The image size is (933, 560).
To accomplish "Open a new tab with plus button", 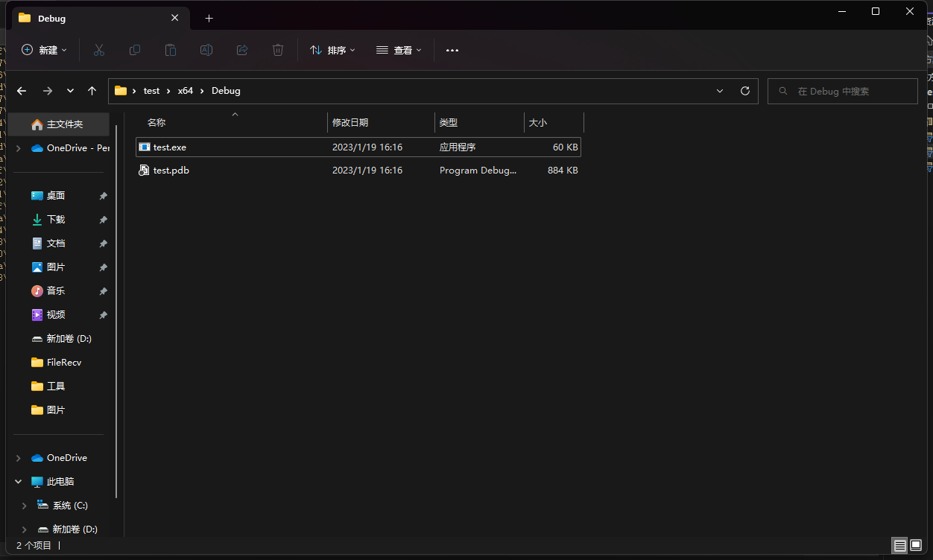I will pyautogui.click(x=209, y=18).
